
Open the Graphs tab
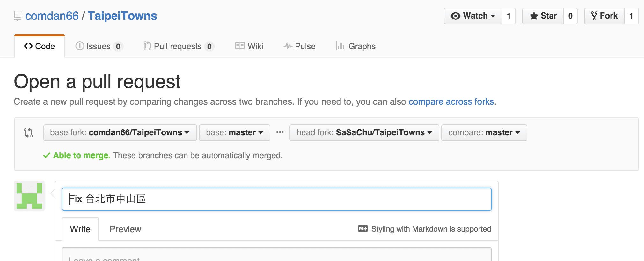click(x=356, y=47)
